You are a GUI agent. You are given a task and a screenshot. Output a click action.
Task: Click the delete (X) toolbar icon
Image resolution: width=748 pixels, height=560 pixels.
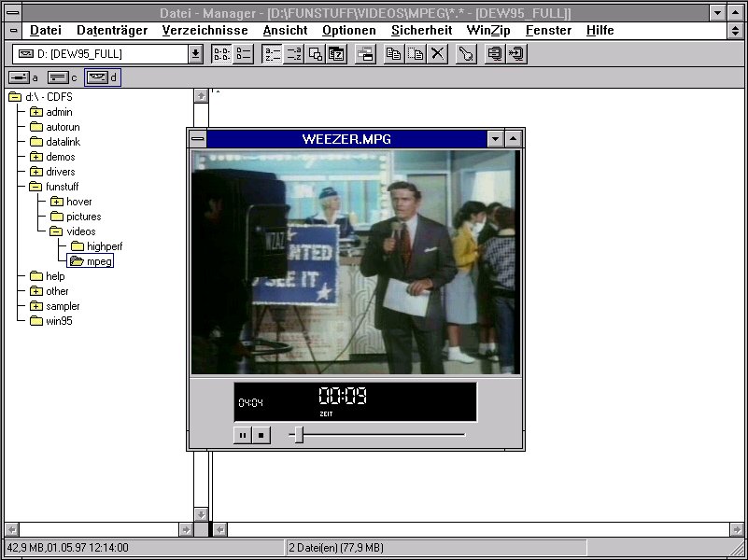click(x=437, y=54)
